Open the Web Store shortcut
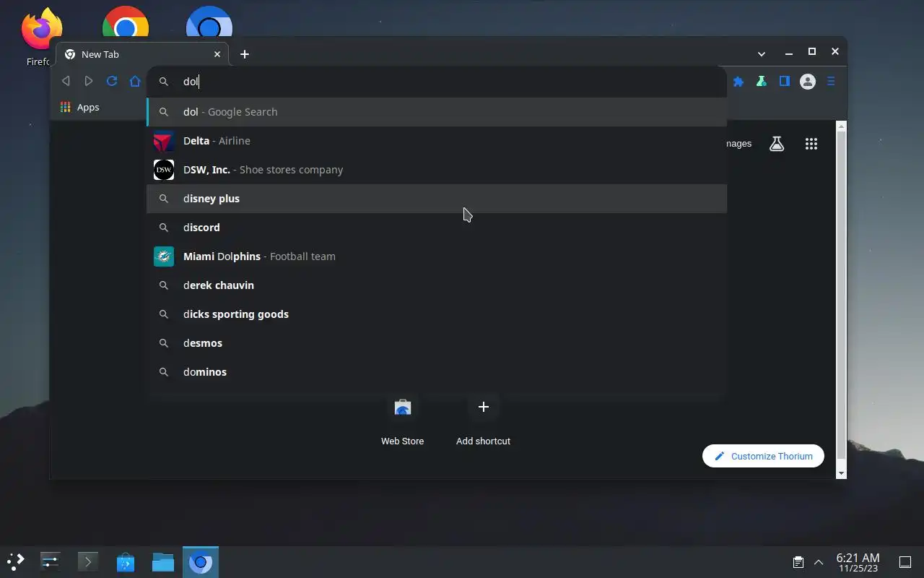This screenshot has width=924, height=578. click(403, 421)
